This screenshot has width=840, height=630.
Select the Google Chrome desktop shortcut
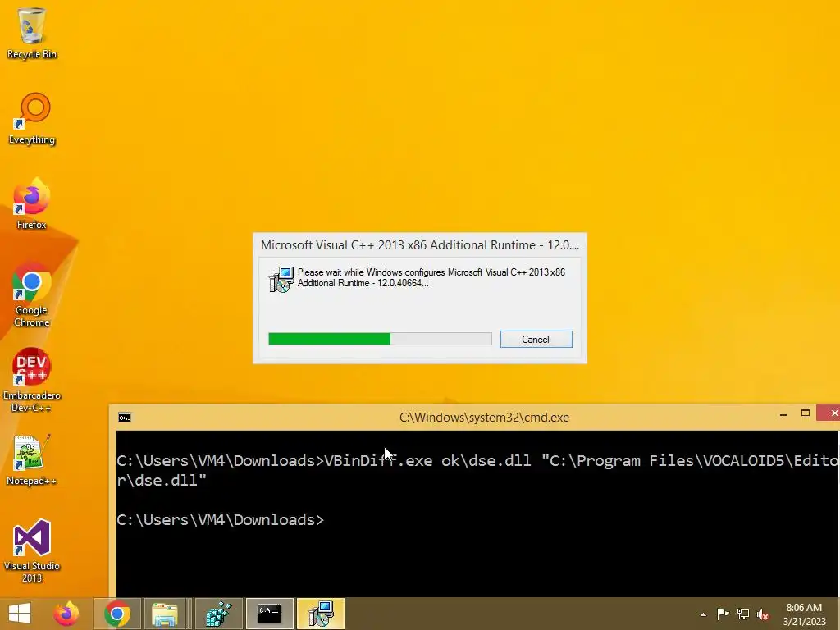32,294
